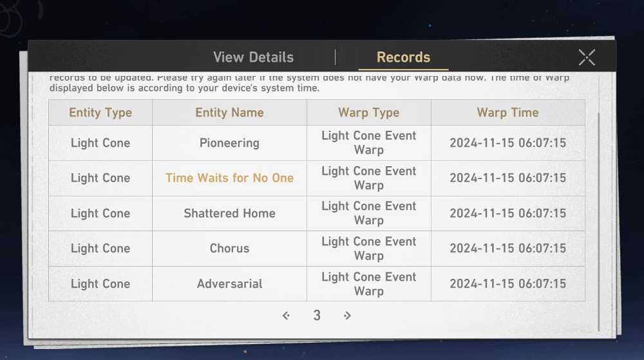Click Light Cone type in Pioneering row
The height and width of the screenshot is (360, 644).
[100, 143]
